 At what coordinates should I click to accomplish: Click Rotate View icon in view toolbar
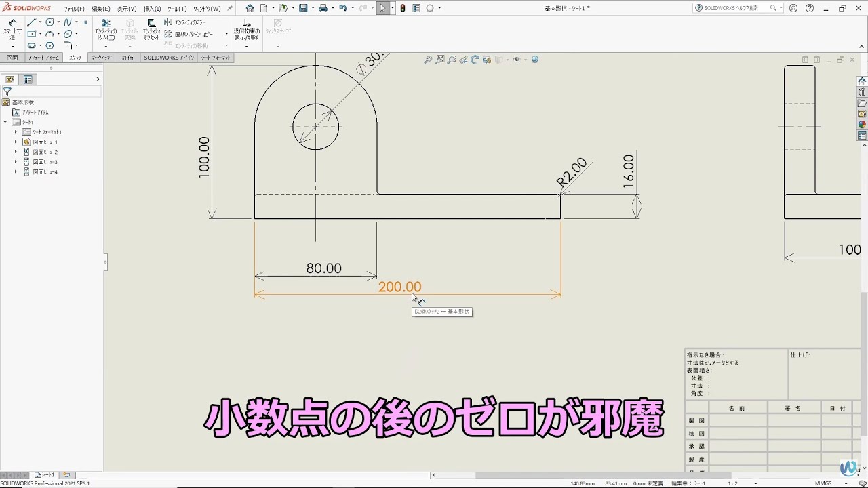[475, 60]
